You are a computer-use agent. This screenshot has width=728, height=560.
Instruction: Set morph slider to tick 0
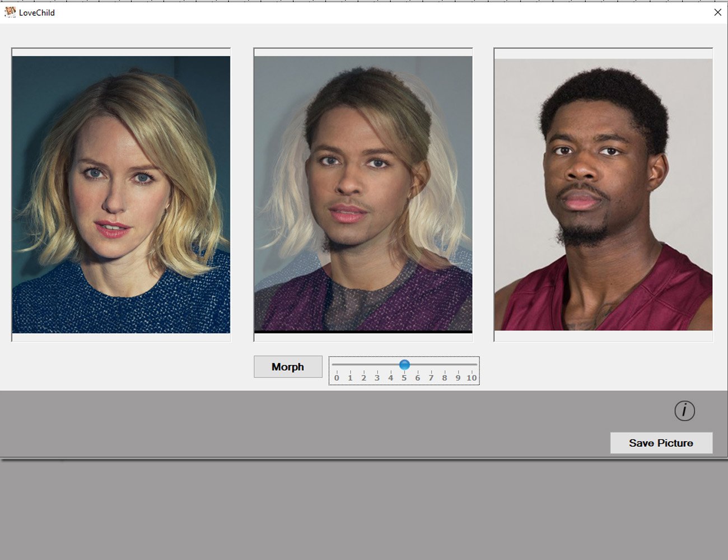pyautogui.click(x=337, y=365)
